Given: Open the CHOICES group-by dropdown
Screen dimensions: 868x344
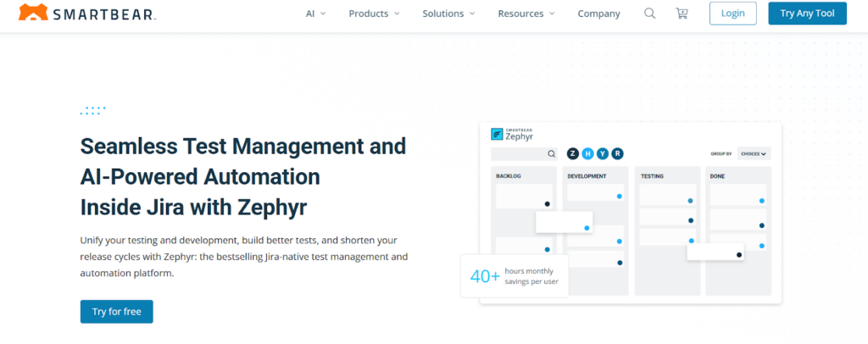Looking at the screenshot, I should pyautogui.click(x=754, y=153).
